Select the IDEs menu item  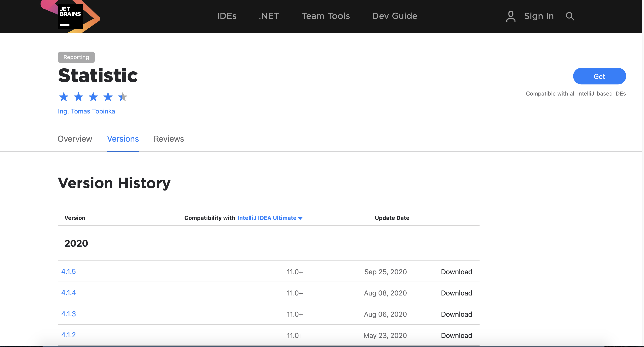point(226,16)
